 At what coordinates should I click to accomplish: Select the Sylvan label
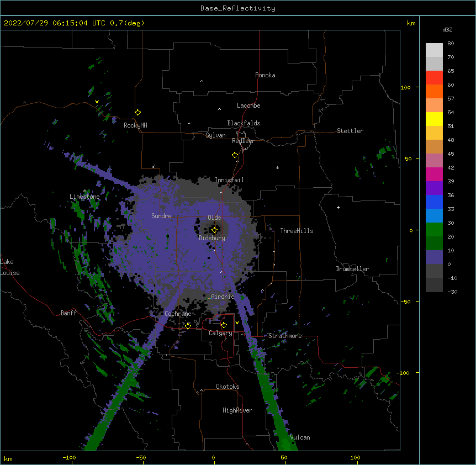[215, 135]
